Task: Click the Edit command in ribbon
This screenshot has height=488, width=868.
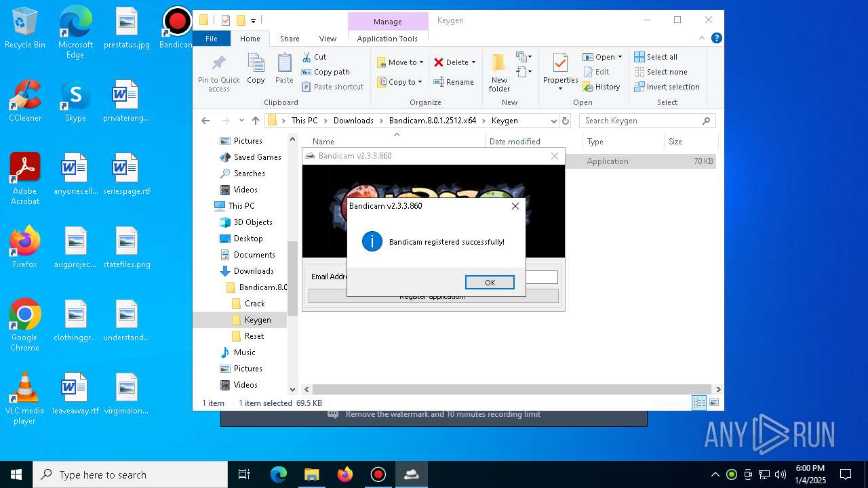Action: (596, 72)
